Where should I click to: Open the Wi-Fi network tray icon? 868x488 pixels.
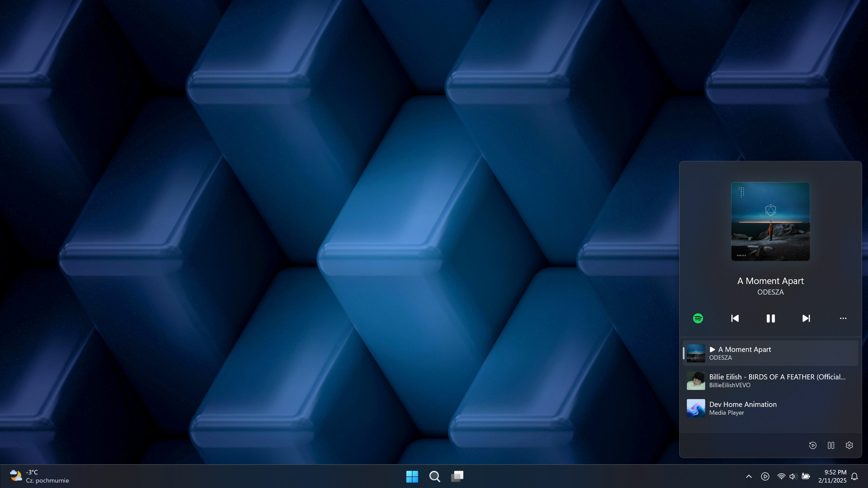click(781, 476)
